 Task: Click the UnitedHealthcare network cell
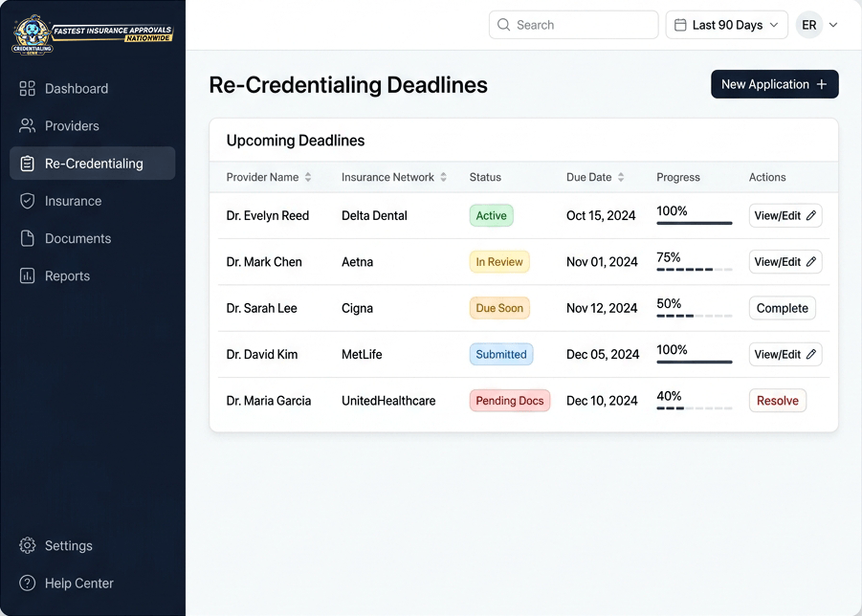388,400
